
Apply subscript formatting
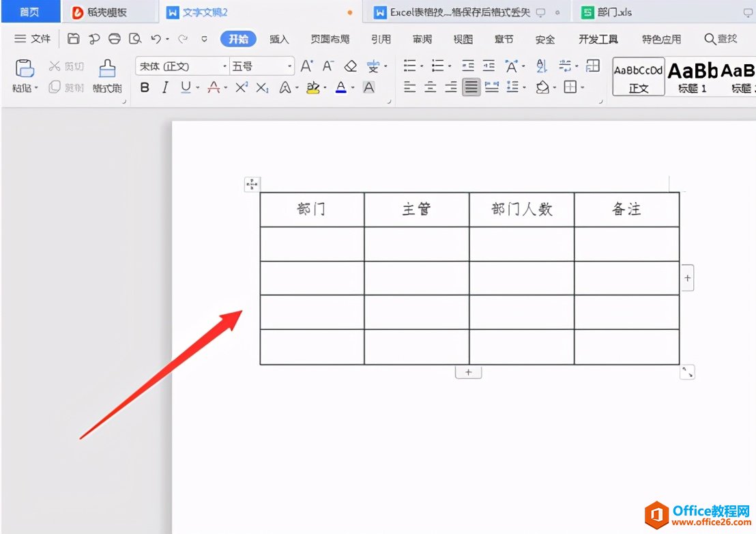(x=262, y=87)
